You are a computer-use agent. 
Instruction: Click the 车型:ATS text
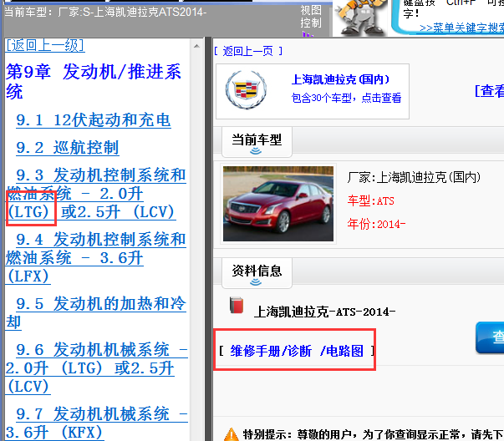tap(370, 201)
